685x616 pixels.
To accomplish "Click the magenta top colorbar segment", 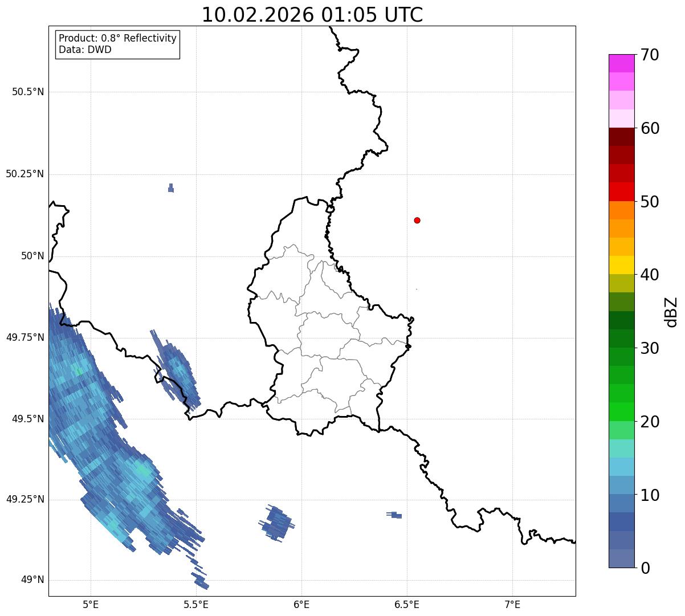I will coord(621,63).
